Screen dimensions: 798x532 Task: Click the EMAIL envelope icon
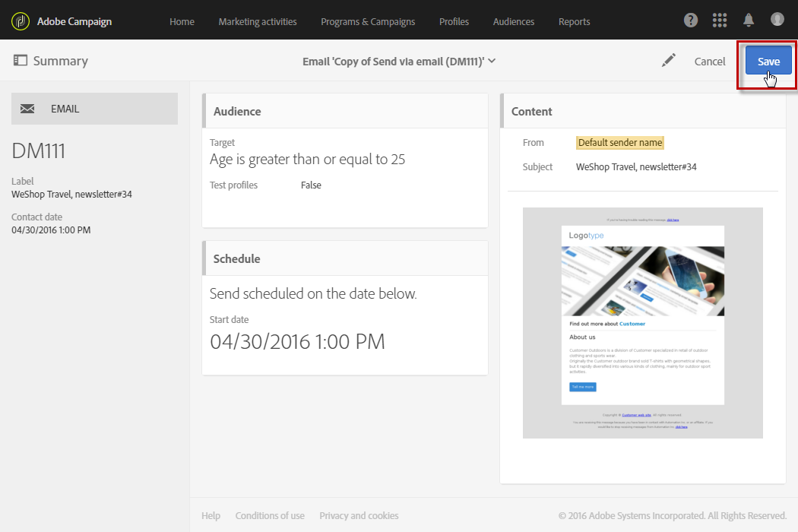tap(27, 109)
